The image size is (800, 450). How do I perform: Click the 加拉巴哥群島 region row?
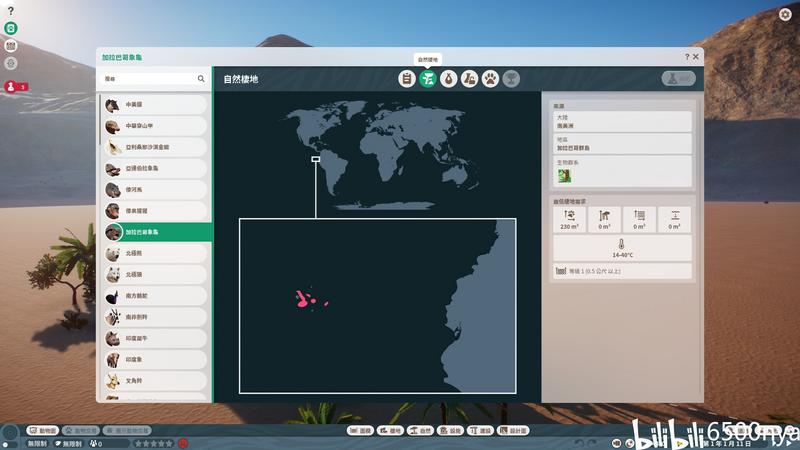click(x=622, y=144)
